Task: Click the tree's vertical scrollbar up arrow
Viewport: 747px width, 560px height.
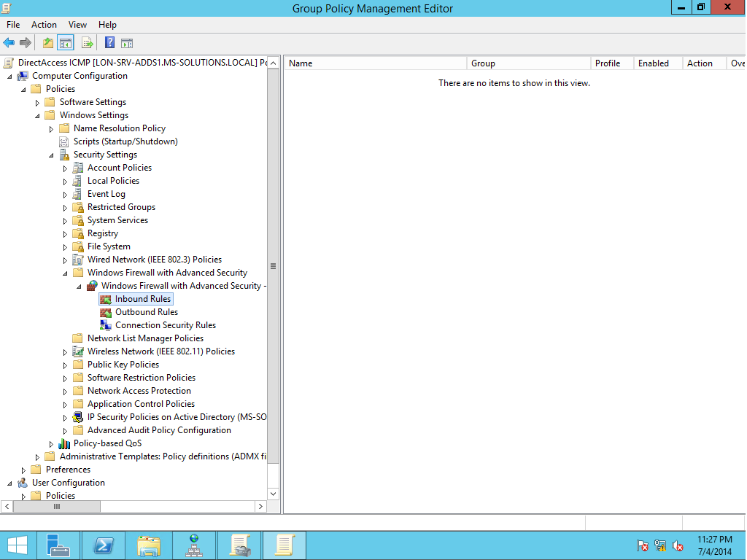Action: tap(273, 63)
